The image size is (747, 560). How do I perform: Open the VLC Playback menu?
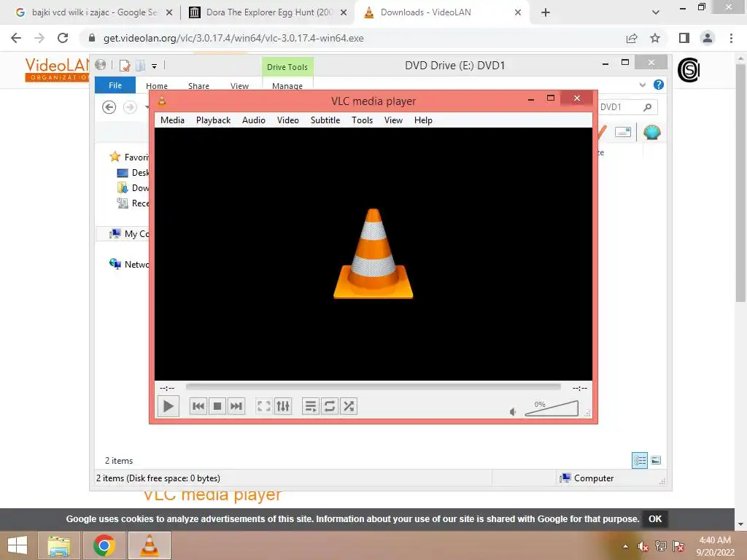coord(214,120)
